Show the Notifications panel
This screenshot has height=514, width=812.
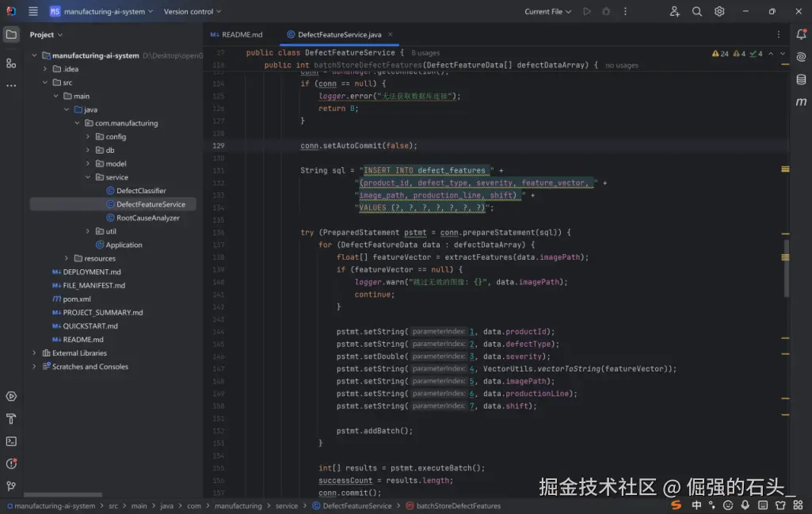coord(801,34)
